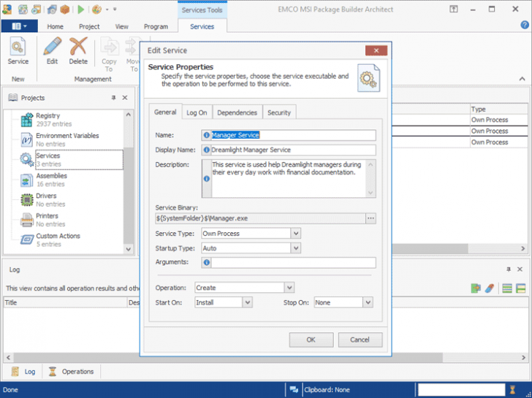Click the Cancel button
This screenshot has width=532, height=398.
(x=360, y=340)
